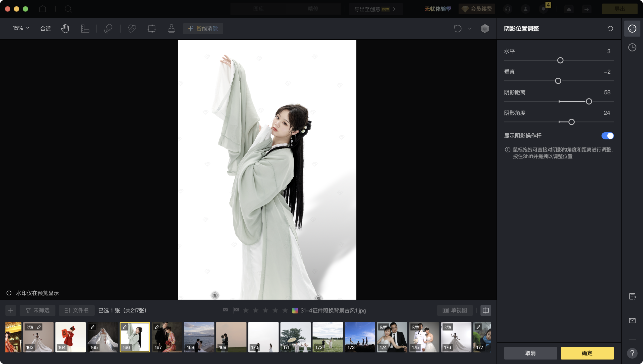Click the 确定 confirm button

click(x=587, y=353)
